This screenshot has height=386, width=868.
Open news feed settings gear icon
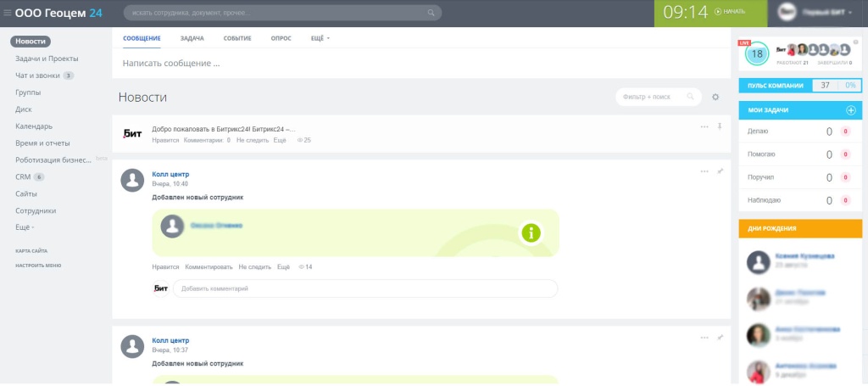715,98
